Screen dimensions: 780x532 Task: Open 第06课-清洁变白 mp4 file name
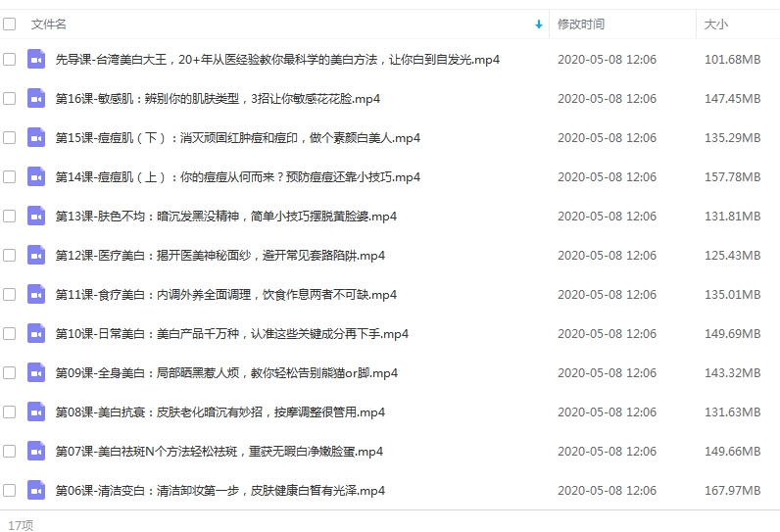coord(219,491)
